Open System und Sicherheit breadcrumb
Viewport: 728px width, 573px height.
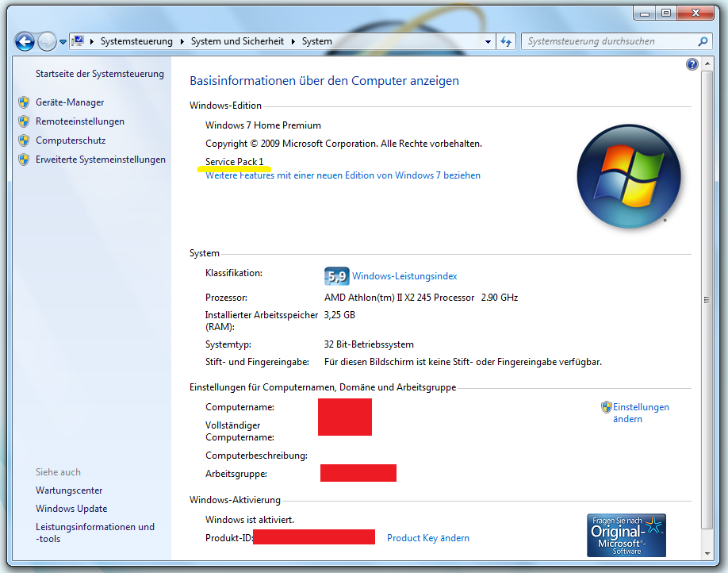click(x=237, y=41)
